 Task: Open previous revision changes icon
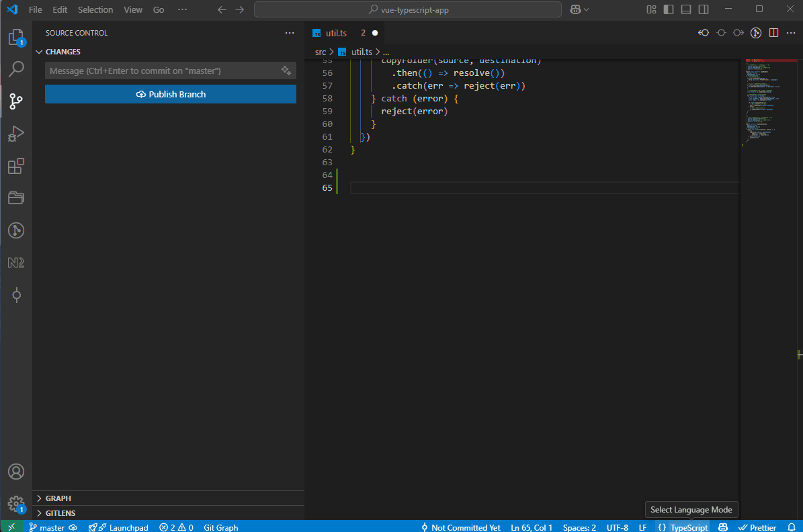coord(704,33)
